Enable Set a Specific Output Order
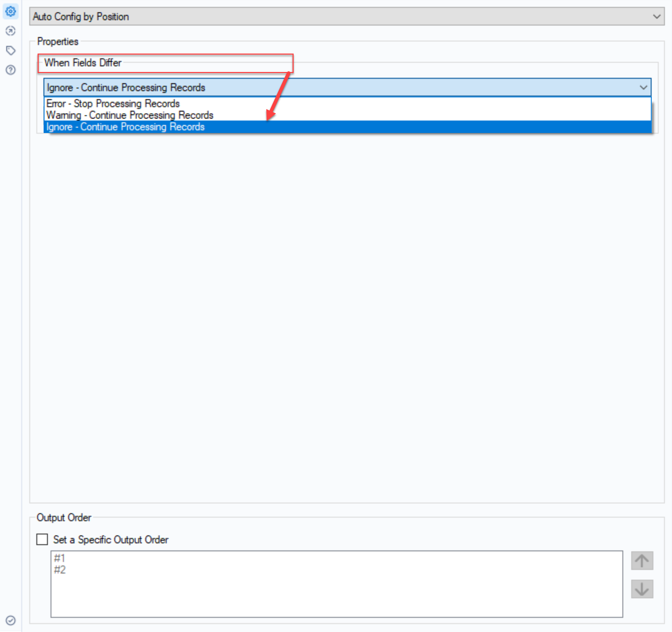 [42, 539]
